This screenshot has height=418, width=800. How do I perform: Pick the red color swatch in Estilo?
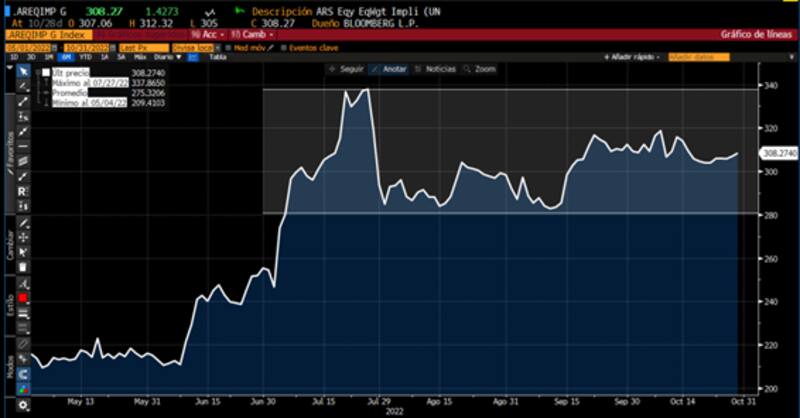[x=22, y=297]
